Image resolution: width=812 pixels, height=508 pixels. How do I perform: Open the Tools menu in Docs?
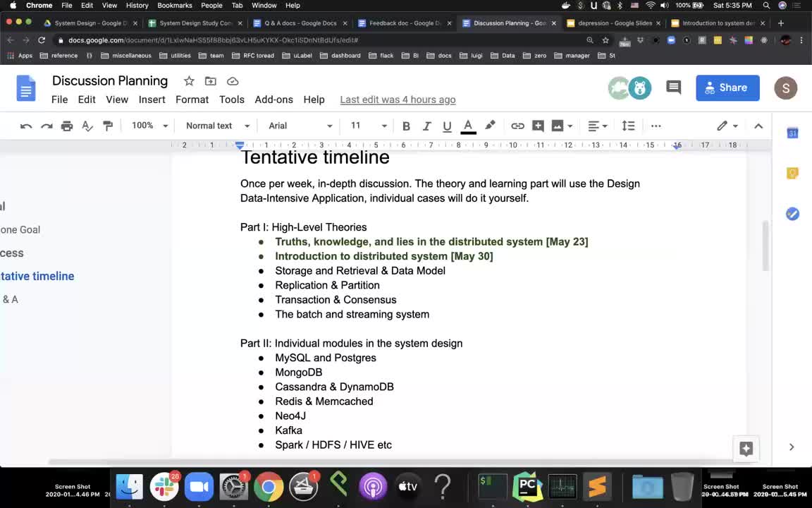click(x=231, y=99)
